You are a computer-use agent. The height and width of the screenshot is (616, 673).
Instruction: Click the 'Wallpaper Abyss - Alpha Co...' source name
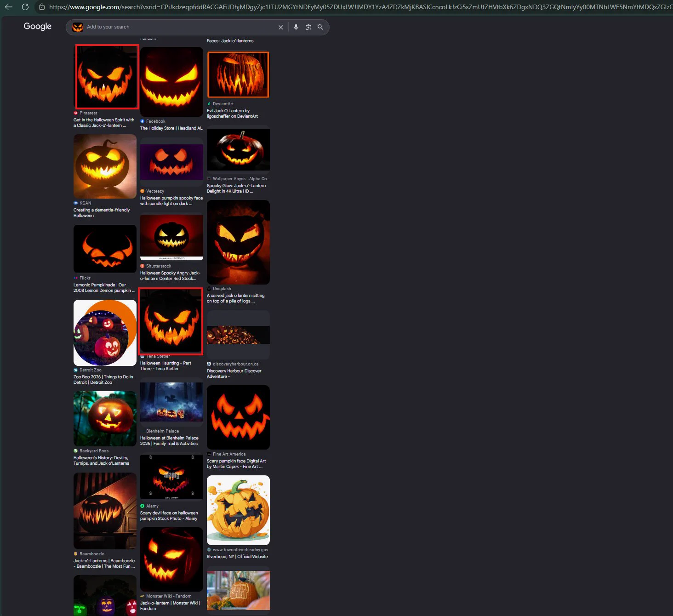point(241,179)
